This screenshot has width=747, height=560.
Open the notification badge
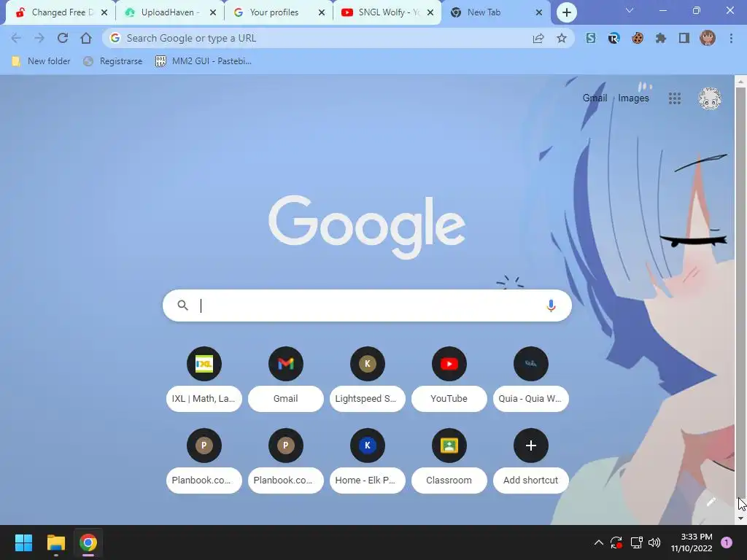point(727,542)
